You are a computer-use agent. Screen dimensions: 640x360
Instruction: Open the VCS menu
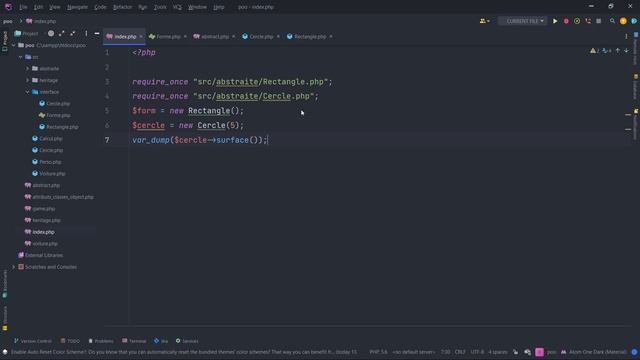tap(177, 7)
